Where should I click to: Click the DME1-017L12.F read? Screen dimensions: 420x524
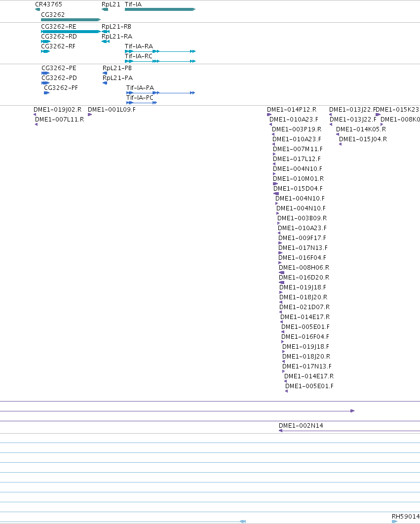point(274,164)
